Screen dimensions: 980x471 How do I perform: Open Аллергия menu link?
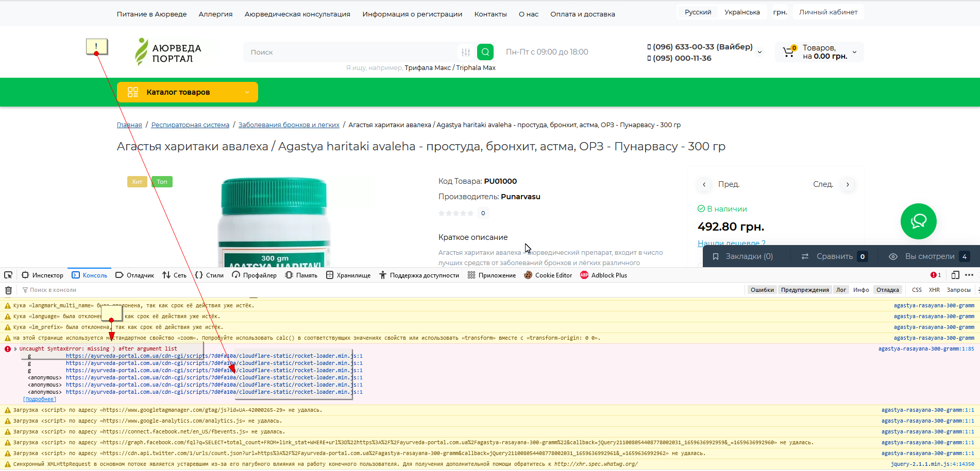point(215,14)
